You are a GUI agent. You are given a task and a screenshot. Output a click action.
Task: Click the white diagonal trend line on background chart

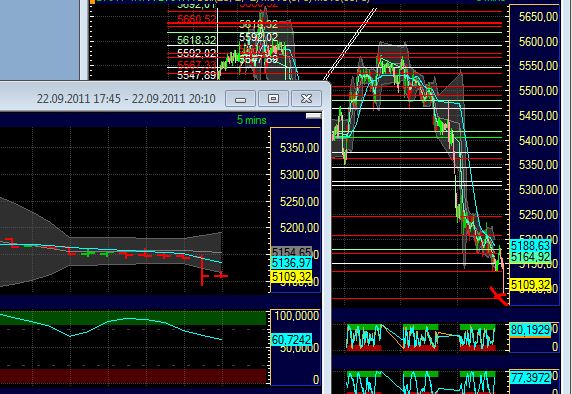click(x=350, y=44)
